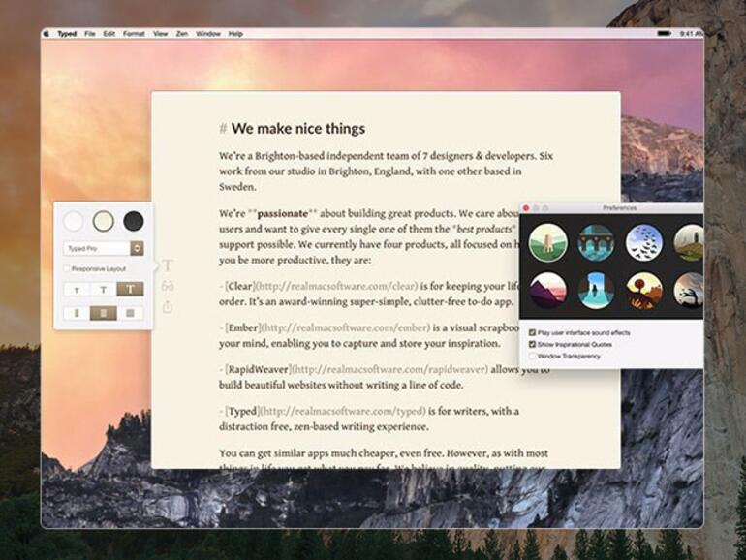Click the bold word 'passionate'

(283, 213)
